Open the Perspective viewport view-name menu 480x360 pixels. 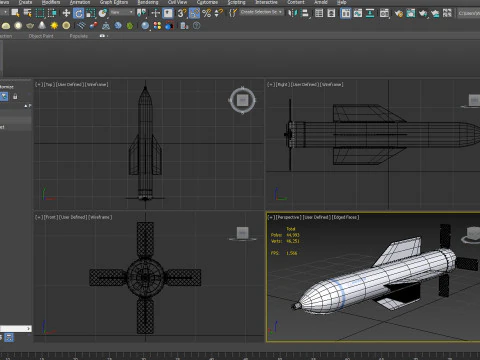(x=289, y=217)
